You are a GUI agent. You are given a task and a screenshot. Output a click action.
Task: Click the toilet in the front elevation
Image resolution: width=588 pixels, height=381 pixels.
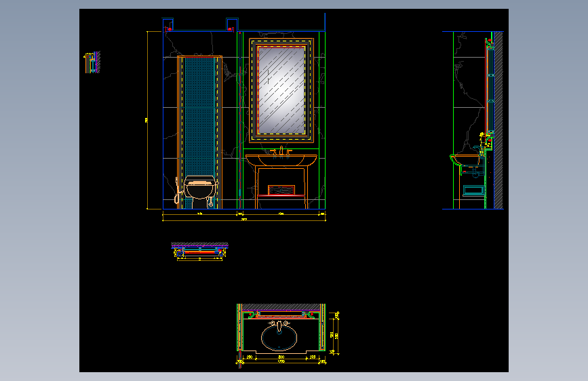(x=199, y=192)
